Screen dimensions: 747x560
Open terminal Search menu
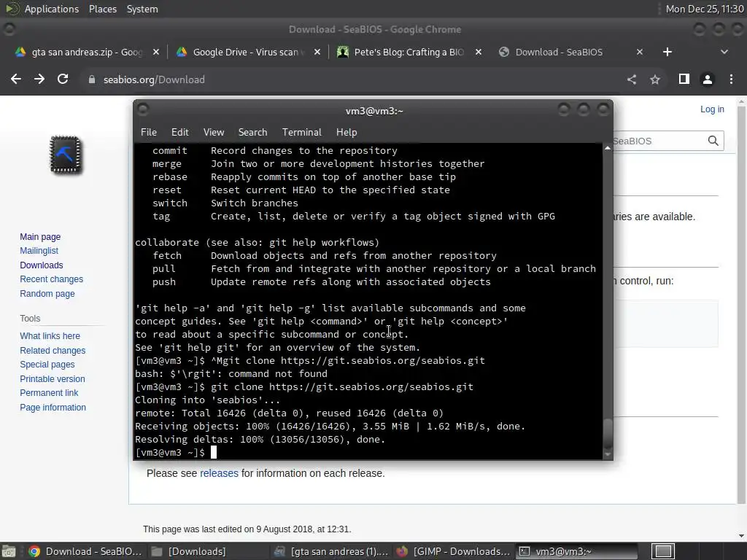click(x=252, y=132)
